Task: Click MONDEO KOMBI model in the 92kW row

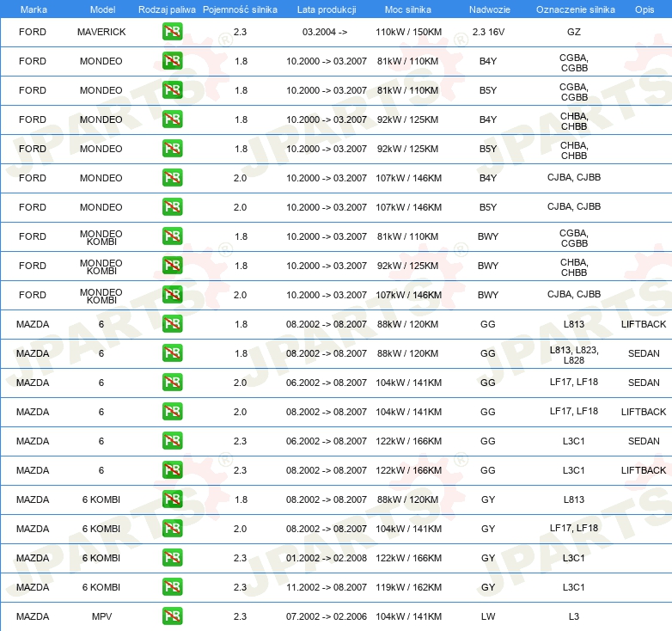Action: pos(101,266)
